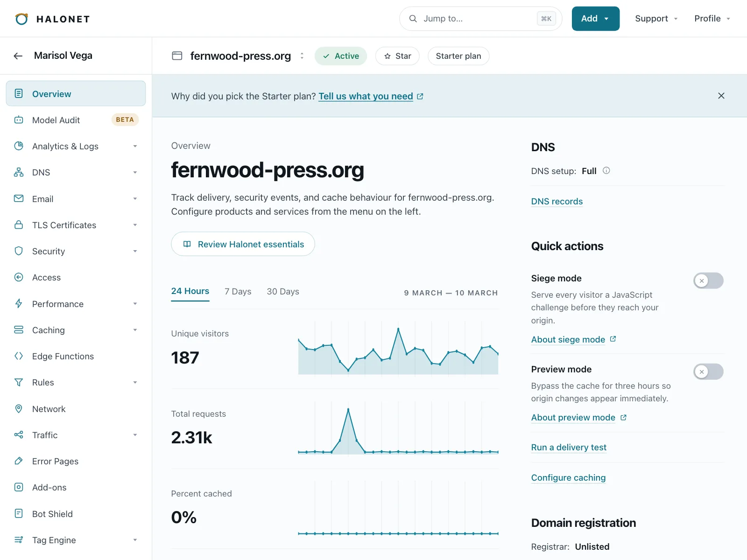Screen dimensions: 747x560
Task: Click the DNS setup info icon
Action: pyautogui.click(x=606, y=171)
